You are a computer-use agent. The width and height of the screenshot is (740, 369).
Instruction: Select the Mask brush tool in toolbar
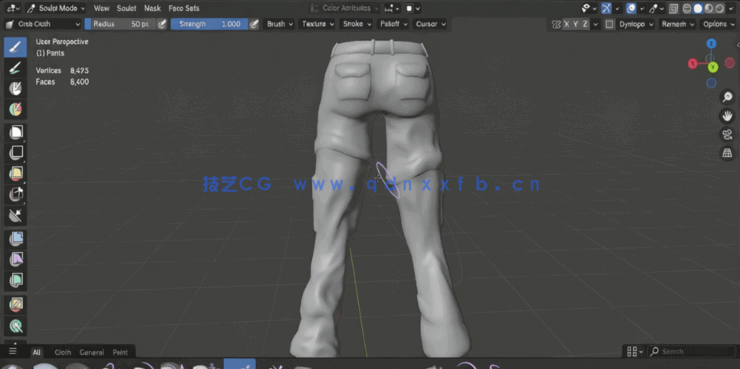tap(15, 89)
